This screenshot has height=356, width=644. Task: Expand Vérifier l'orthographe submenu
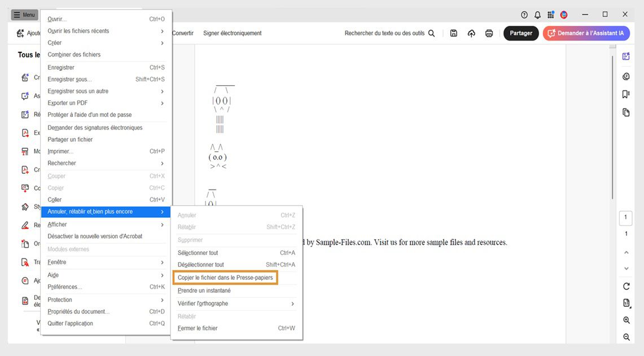tap(236, 304)
